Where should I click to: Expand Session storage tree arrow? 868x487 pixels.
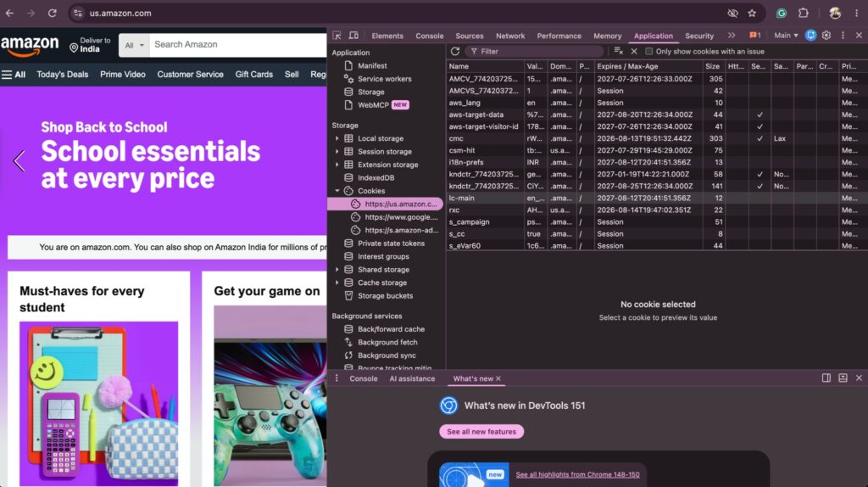coord(337,151)
